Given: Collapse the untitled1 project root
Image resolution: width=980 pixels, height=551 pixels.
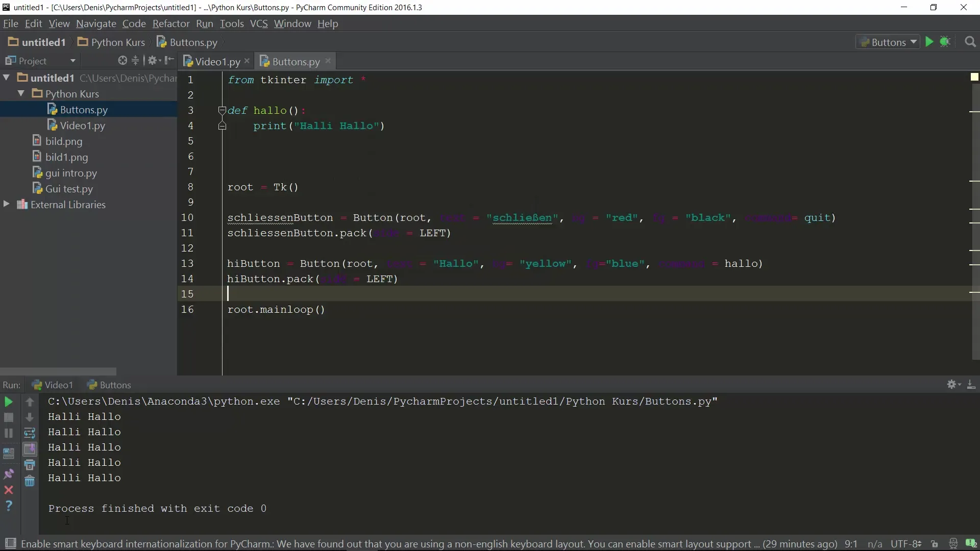Looking at the screenshot, I should click(7, 78).
